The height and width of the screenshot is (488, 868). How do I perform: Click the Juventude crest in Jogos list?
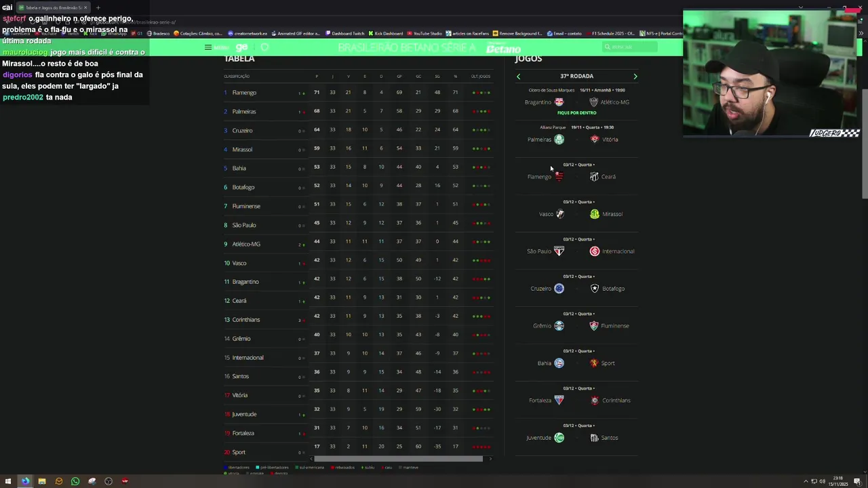click(559, 438)
